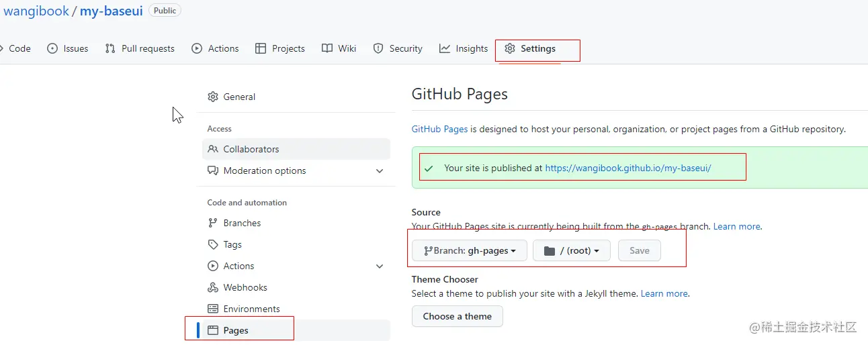Switch to the Actions repository tab
The height and width of the screenshot is (345, 868).
[215, 48]
